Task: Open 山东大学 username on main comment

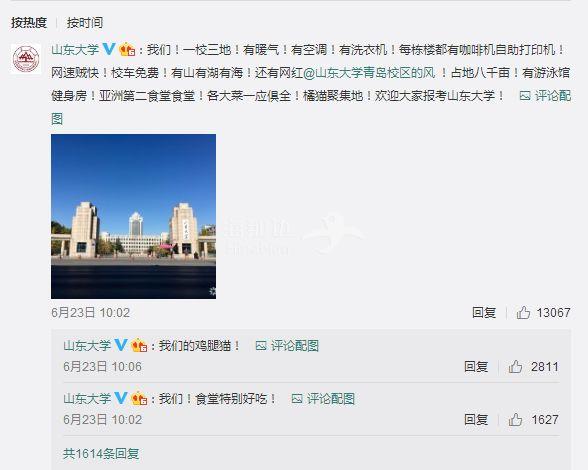Action: 75,50
